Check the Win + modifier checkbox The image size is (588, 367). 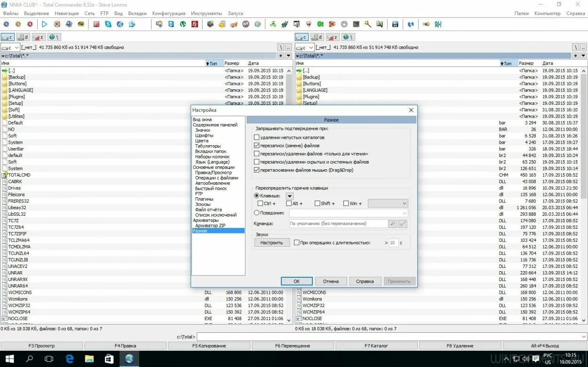[346, 203]
